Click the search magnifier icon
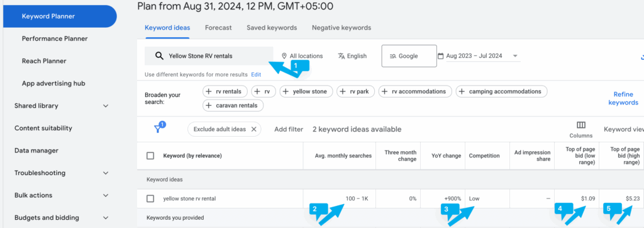Viewport: 644px width, 228px height. 159,56
